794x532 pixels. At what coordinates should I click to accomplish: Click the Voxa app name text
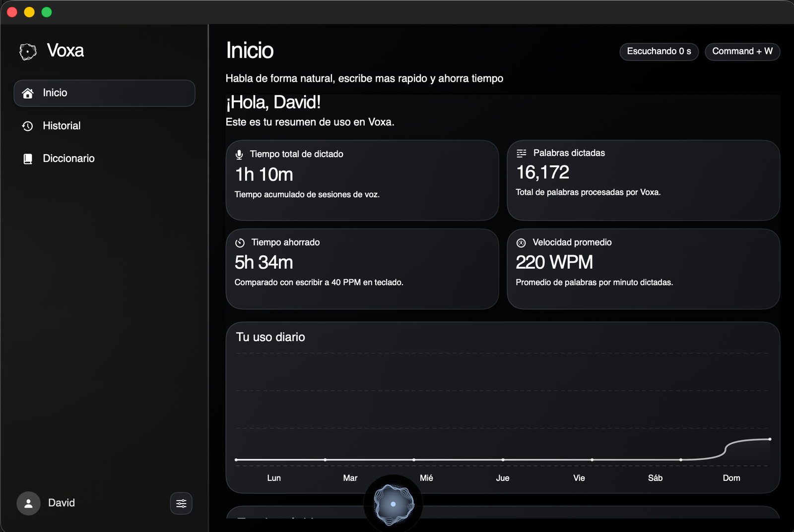(65, 51)
